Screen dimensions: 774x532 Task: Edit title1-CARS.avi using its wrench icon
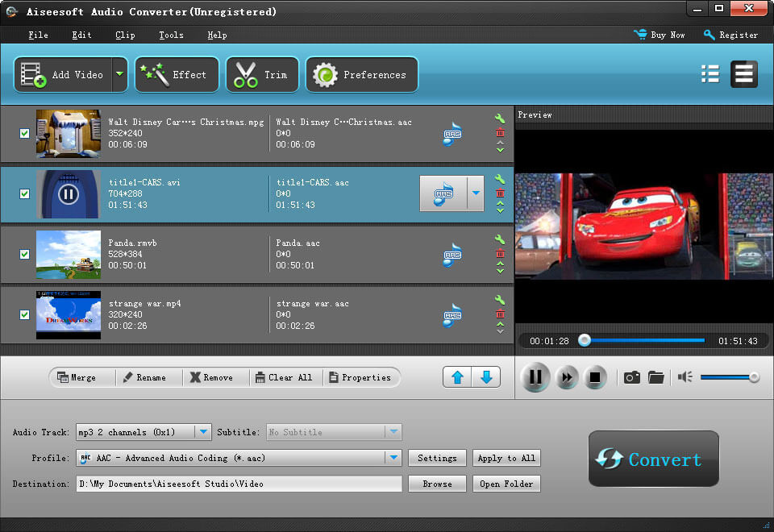500,181
